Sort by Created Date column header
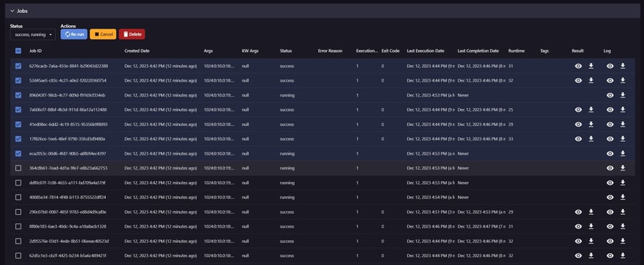This screenshot has height=265, width=644. click(137, 51)
